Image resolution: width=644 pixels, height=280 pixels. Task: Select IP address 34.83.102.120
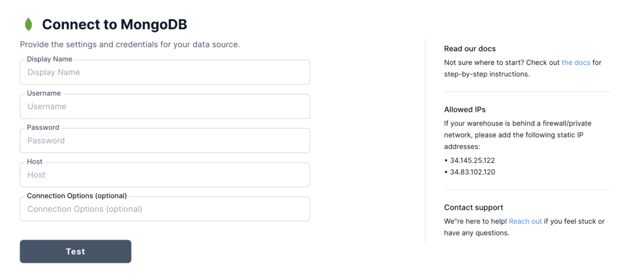pyautogui.click(x=473, y=172)
